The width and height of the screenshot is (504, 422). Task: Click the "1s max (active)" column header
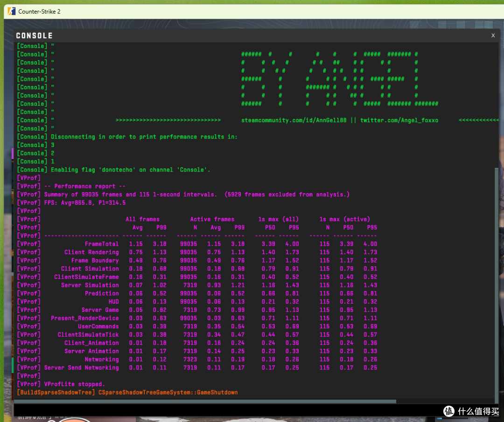pos(344,219)
